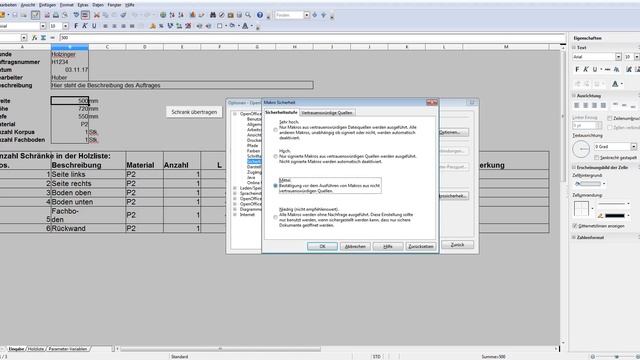This screenshot has width=640, height=360.
Task: Toggle 'Gitternetzlinien anzeigen' checkbox
Action: tap(575, 226)
